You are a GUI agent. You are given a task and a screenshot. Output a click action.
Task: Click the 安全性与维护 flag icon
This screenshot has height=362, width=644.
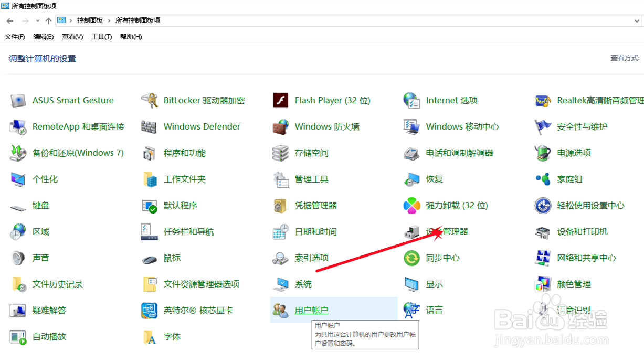[x=543, y=126]
